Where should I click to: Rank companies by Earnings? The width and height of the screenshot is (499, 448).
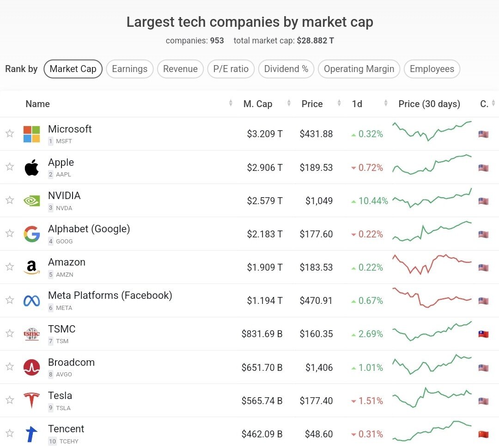(129, 69)
